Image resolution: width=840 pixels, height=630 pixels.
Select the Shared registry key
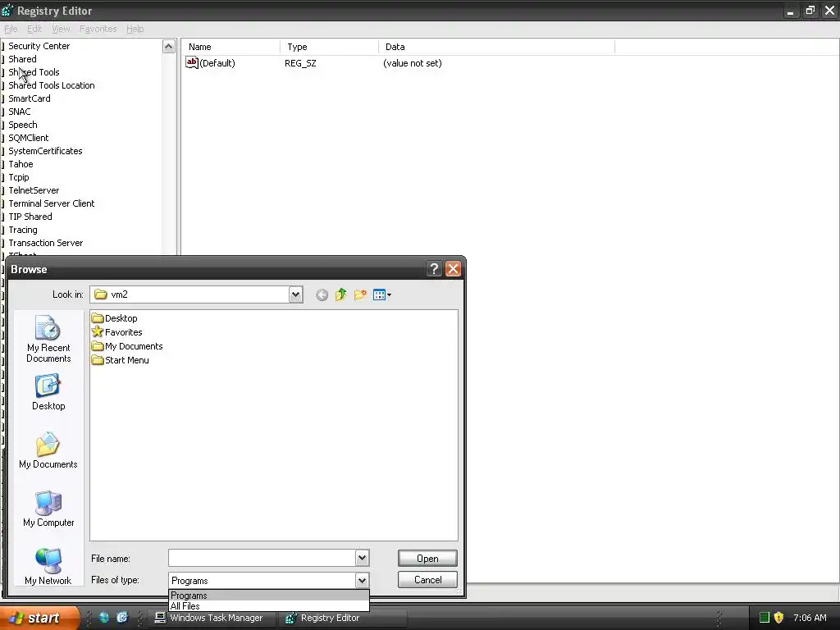[22, 59]
